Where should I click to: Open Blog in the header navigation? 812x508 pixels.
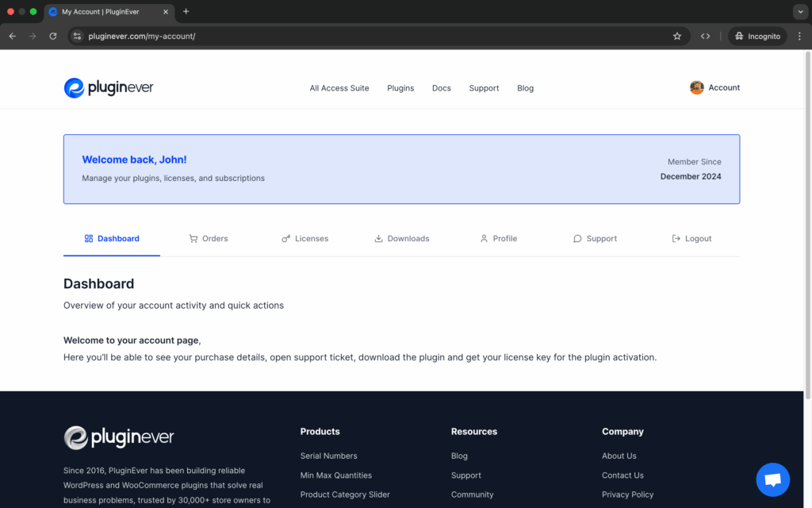click(x=525, y=88)
